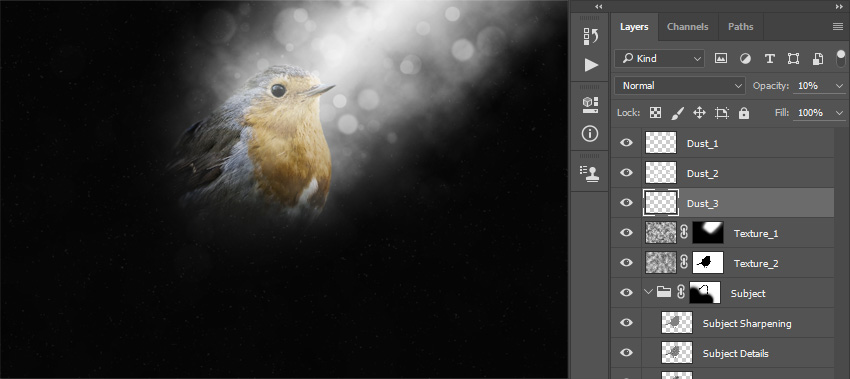Screen dimensions: 850x379
Task: Click the Subject group mask link icon
Action: tap(681, 292)
